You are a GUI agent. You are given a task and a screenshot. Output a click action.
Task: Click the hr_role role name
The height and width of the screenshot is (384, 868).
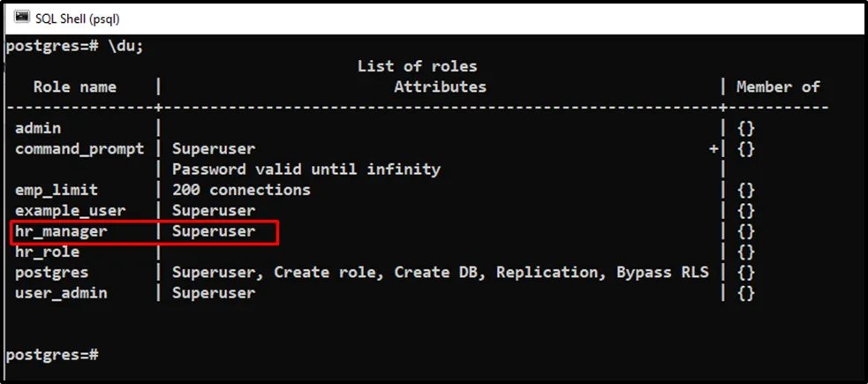(48, 252)
